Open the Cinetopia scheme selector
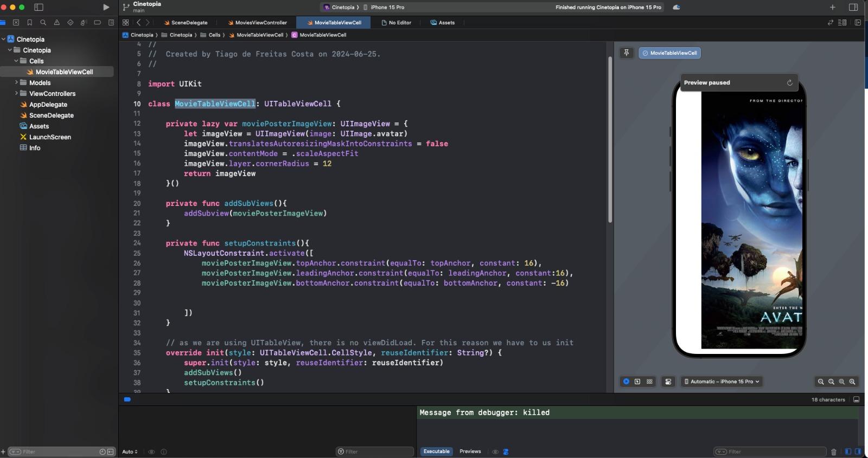Image resolution: width=868 pixels, height=458 pixels. [340, 7]
